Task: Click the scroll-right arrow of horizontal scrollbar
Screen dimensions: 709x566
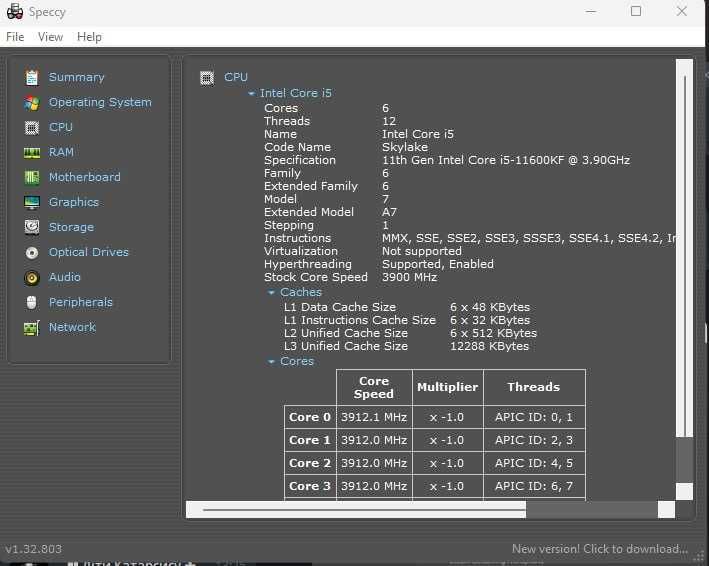Action: [666, 509]
